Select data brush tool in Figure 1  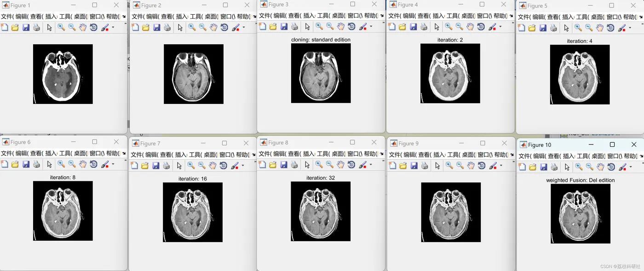click(x=105, y=27)
